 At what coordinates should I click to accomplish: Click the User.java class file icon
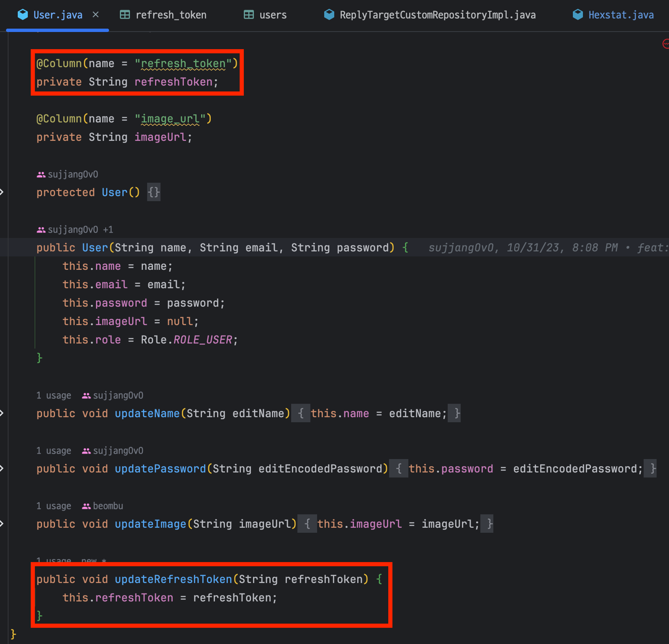click(x=23, y=15)
